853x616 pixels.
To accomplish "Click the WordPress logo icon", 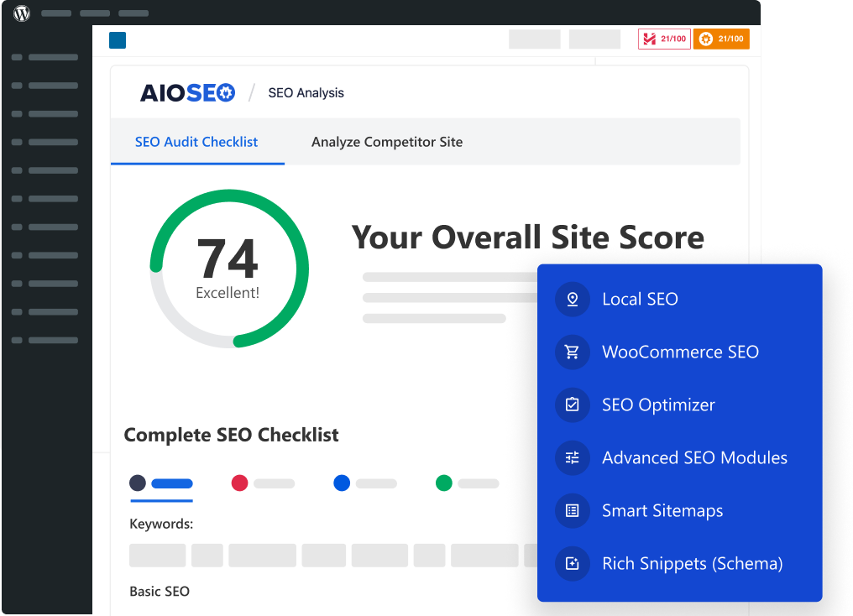I will [22, 13].
